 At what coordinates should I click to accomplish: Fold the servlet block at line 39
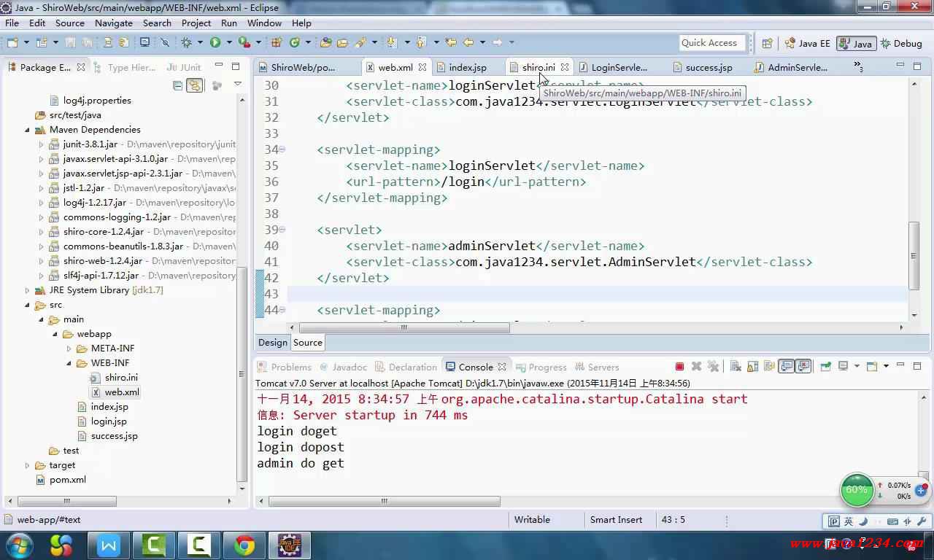[x=282, y=230]
